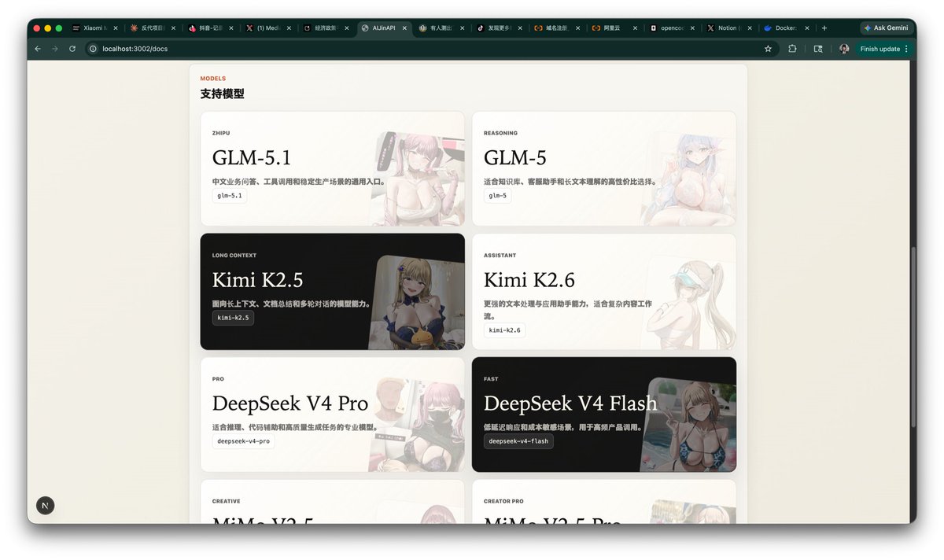The width and height of the screenshot is (944, 560).
Task: Open the Finish update three-dot menu
Action: point(906,49)
